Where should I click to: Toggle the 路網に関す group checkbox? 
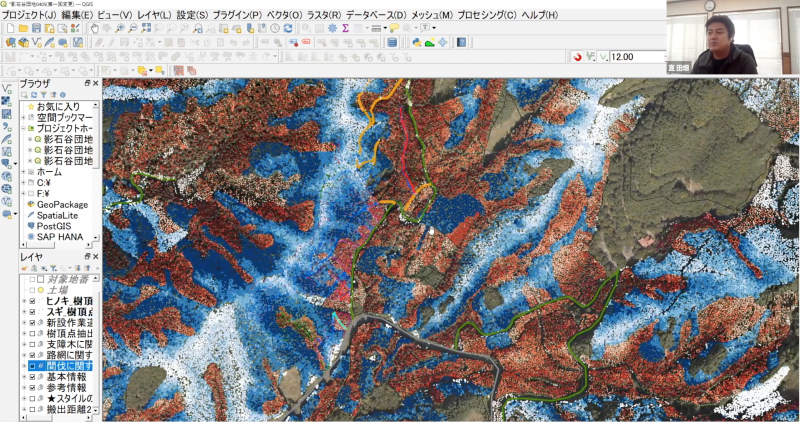pyautogui.click(x=32, y=355)
